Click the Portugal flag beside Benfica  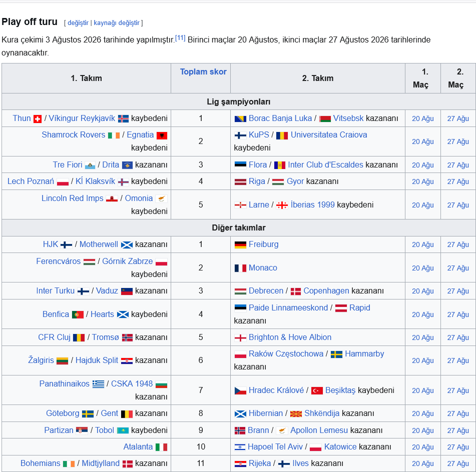(78, 315)
